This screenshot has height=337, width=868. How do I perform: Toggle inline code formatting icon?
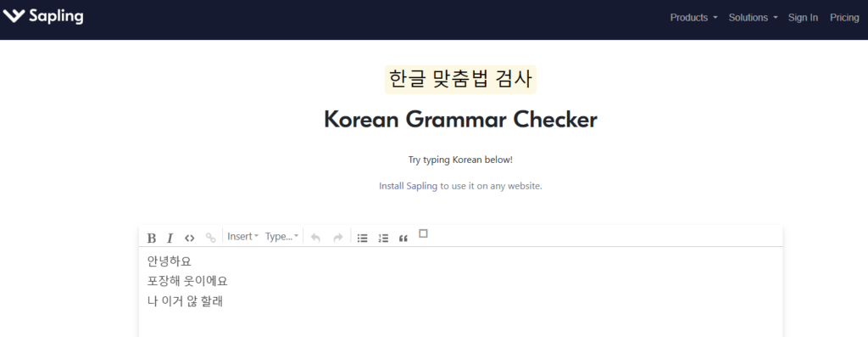pyautogui.click(x=189, y=239)
